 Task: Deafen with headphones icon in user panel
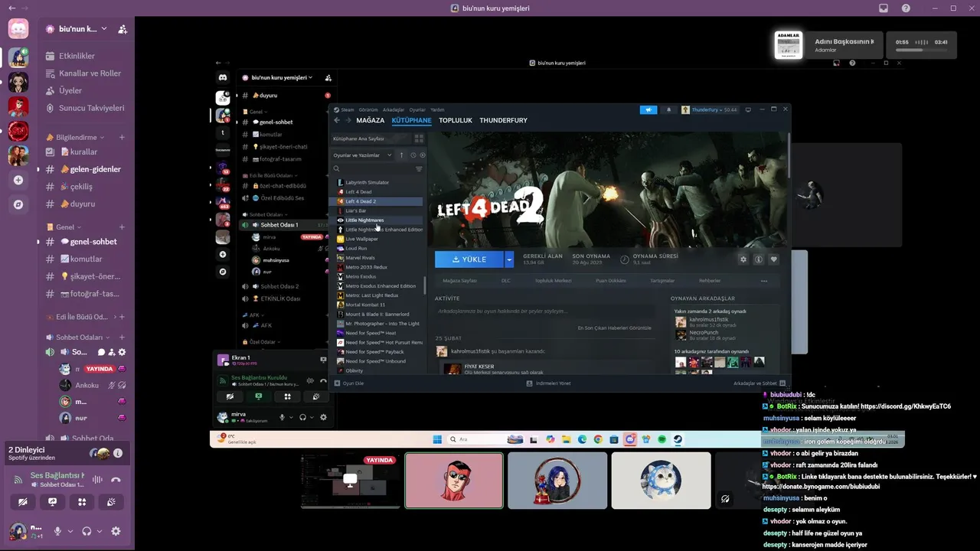tap(87, 531)
